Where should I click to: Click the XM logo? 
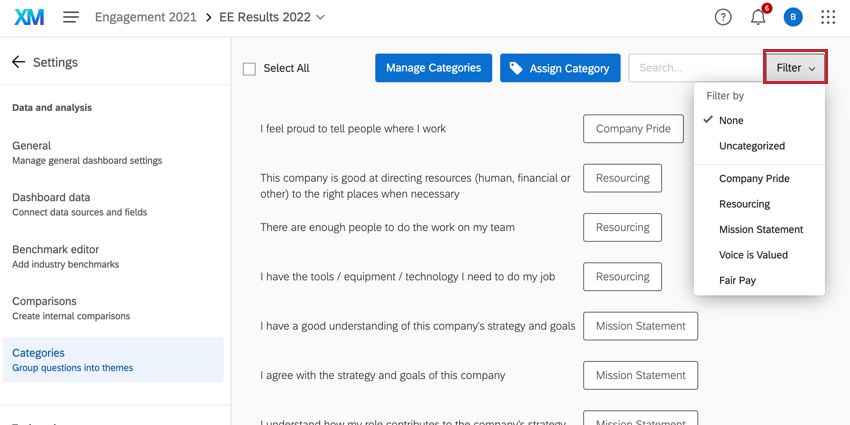coord(30,17)
